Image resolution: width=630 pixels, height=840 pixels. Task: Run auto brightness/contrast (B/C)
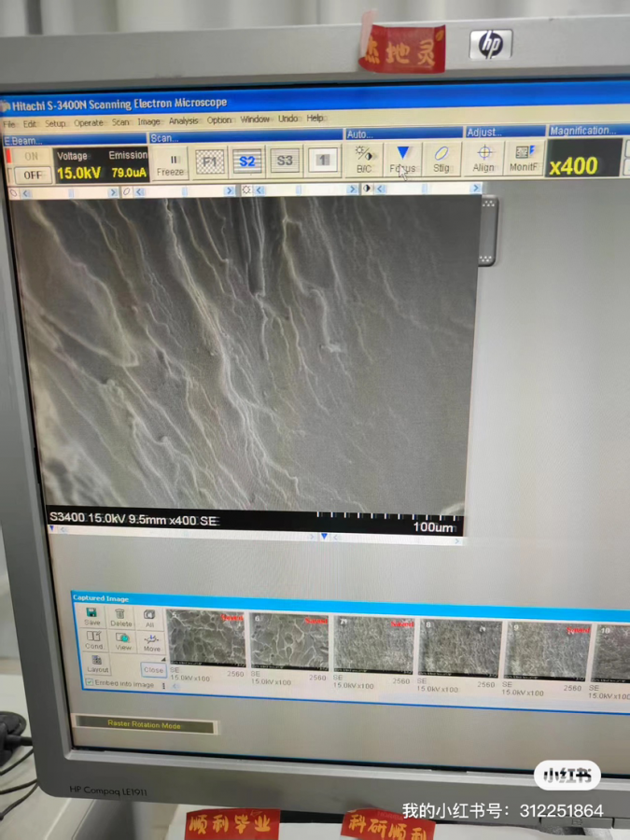pyautogui.click(x=364, y=159)
